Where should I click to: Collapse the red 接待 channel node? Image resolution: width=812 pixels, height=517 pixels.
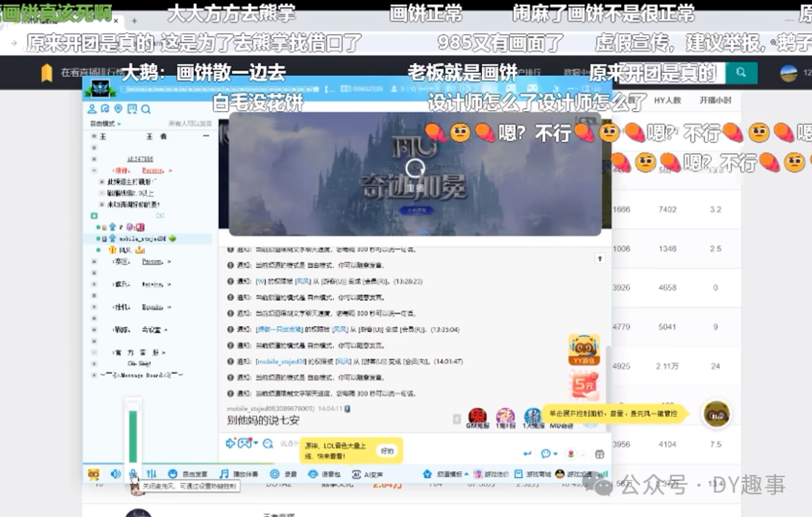point(94,171)
